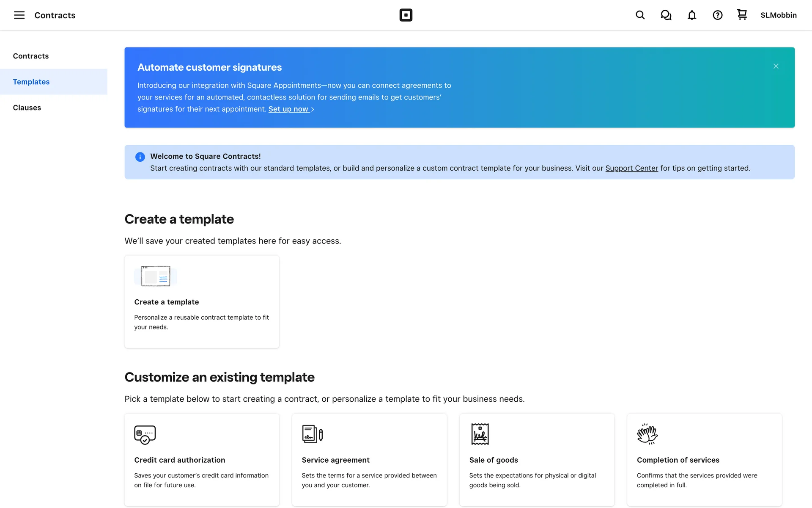This screenshot has height=508, width=812.
Task: Open the shopping cart icon
Action: click(x=742, y=15)
